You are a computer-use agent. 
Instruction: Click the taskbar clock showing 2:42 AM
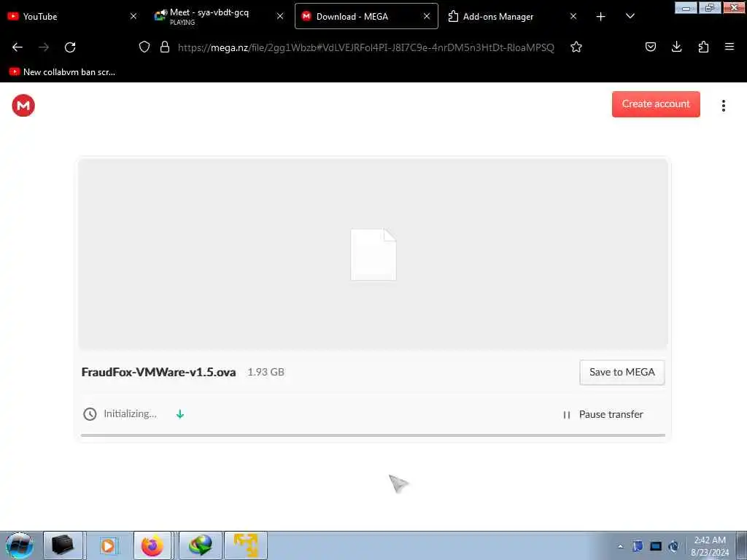coord(710,546)
